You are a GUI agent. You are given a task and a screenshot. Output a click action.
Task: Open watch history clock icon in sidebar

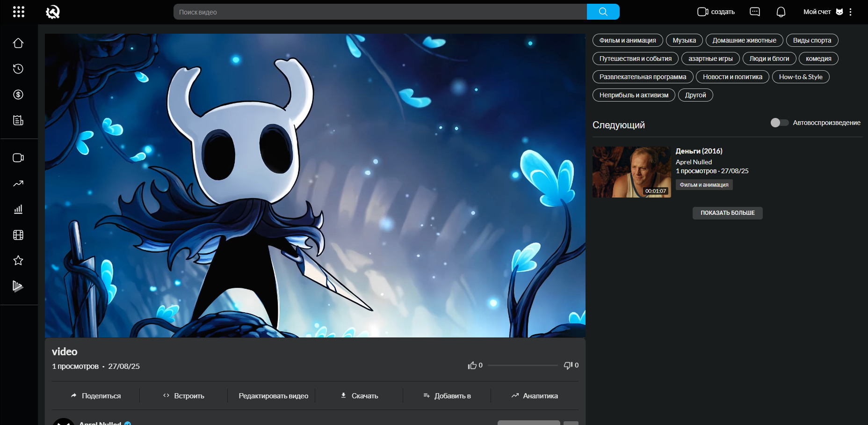18,69
